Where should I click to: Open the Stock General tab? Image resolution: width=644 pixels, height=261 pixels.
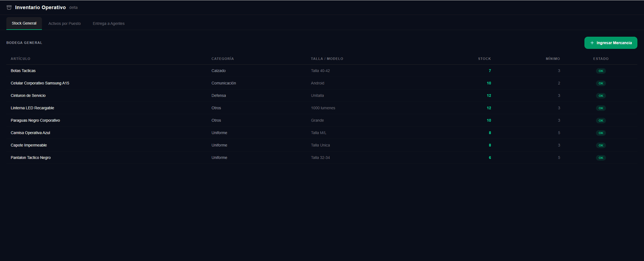pos(24,23)
